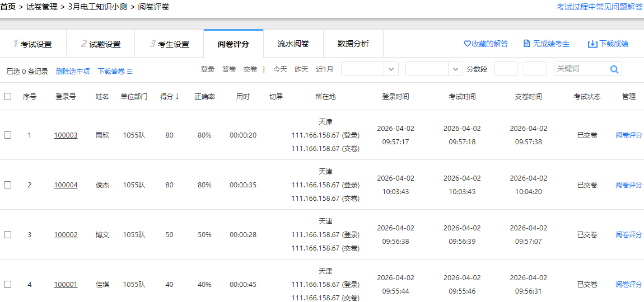Viewport: 644px width, 302px height.
Task: Switch to the 考试设置 tab
Action: pos(33,44)
